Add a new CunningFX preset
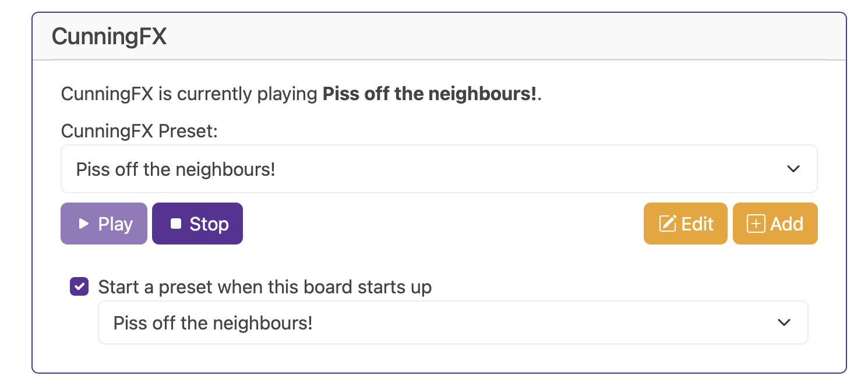The height and width of the screenshot is (390, 868). tap(775, 224)
